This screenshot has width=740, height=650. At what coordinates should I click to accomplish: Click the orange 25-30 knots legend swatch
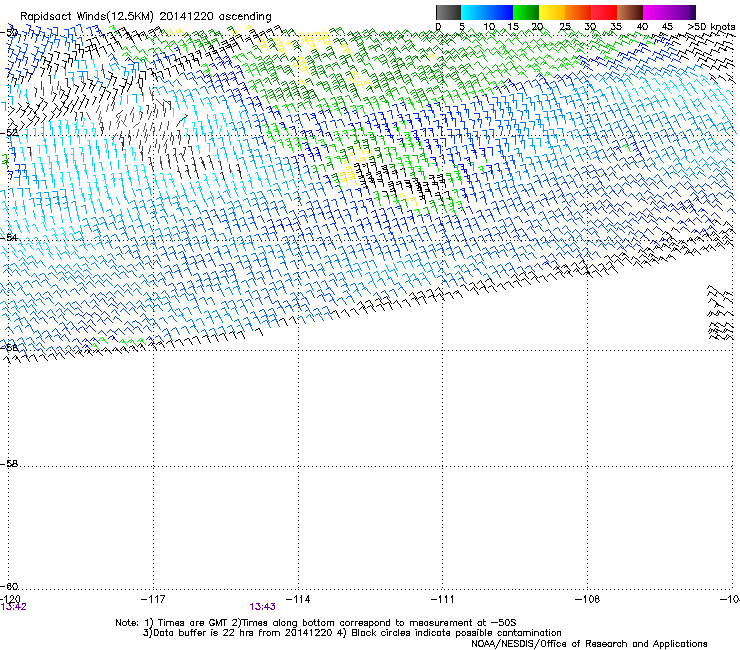click(578, 12)
